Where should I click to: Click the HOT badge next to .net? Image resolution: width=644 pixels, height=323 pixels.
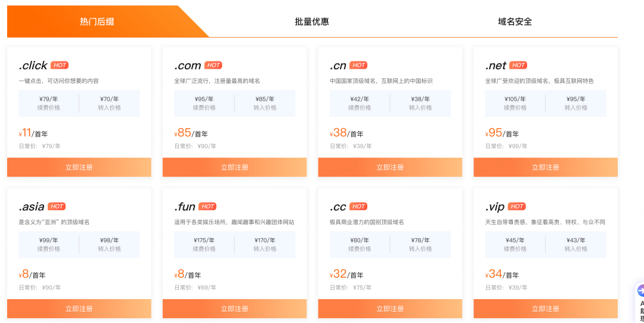[518, 65]
